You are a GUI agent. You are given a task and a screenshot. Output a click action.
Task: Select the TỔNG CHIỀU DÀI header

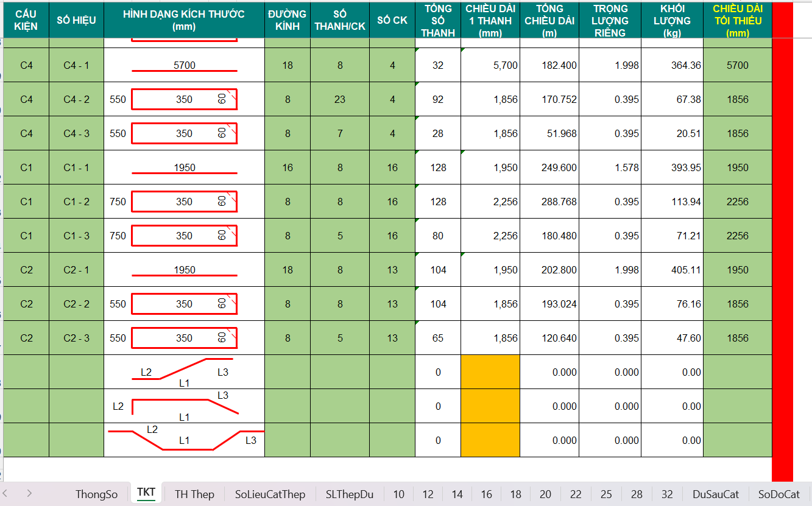click(549, 20)
